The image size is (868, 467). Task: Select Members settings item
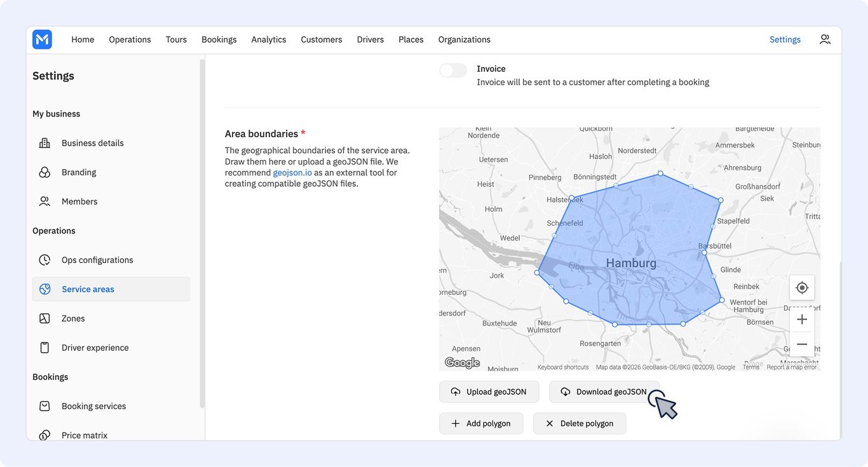(111, 201)
